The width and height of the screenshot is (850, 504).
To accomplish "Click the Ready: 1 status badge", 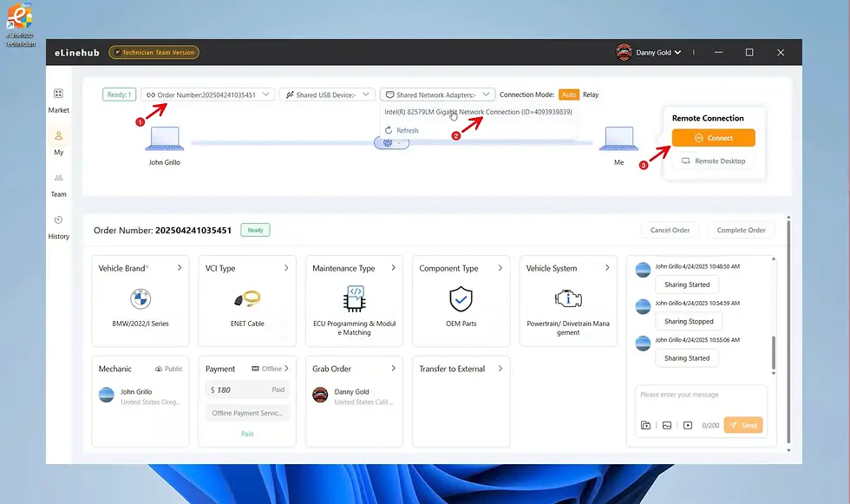I will click(119, 95).
